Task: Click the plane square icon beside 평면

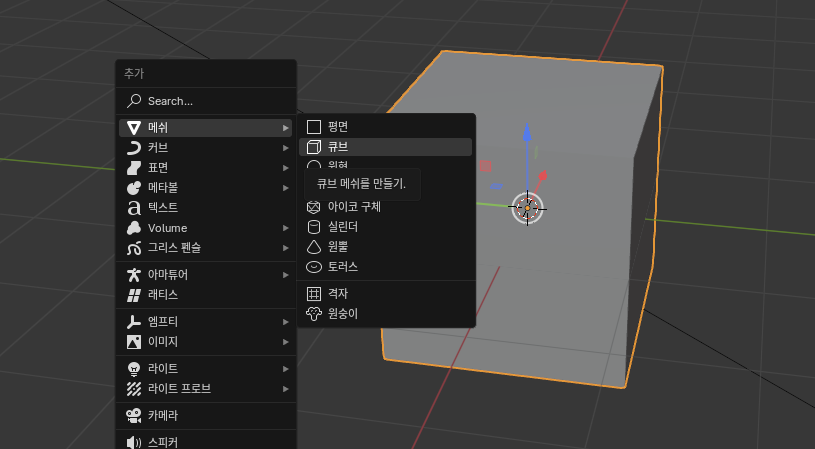Action: (314, 127)
